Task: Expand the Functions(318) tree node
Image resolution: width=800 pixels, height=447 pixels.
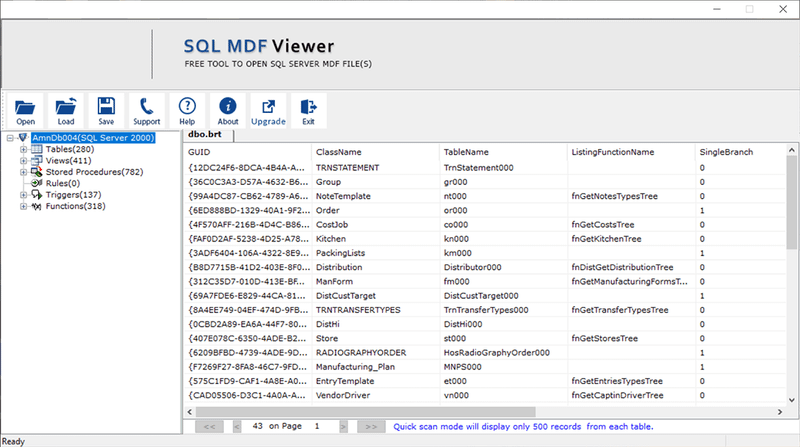Action: click(23, 206)
